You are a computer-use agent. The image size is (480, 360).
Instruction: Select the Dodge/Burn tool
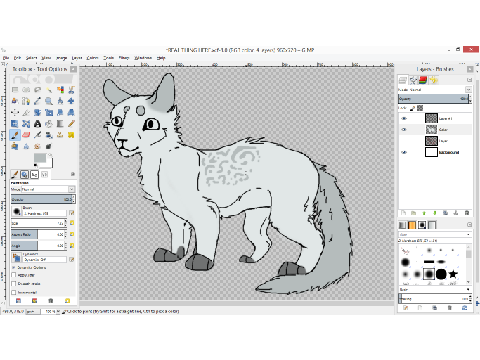[x=49, y=146]
